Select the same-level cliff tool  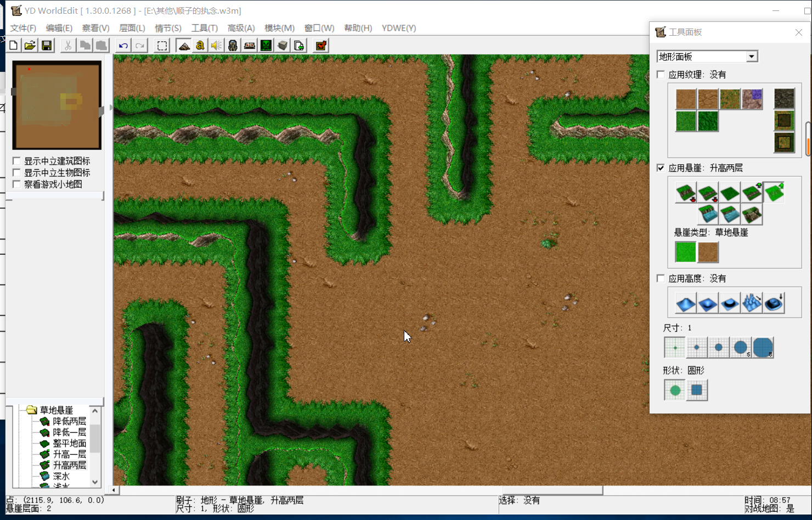point(730,193)
